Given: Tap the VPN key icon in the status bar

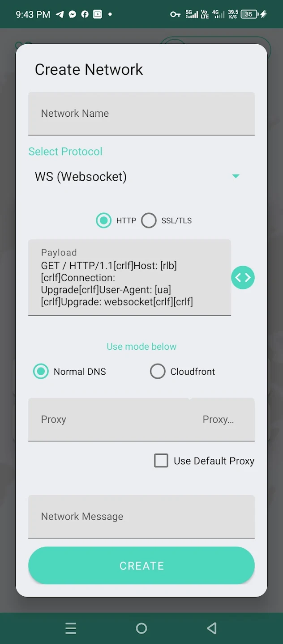Looking at the screenshot, I should (175, 14).
